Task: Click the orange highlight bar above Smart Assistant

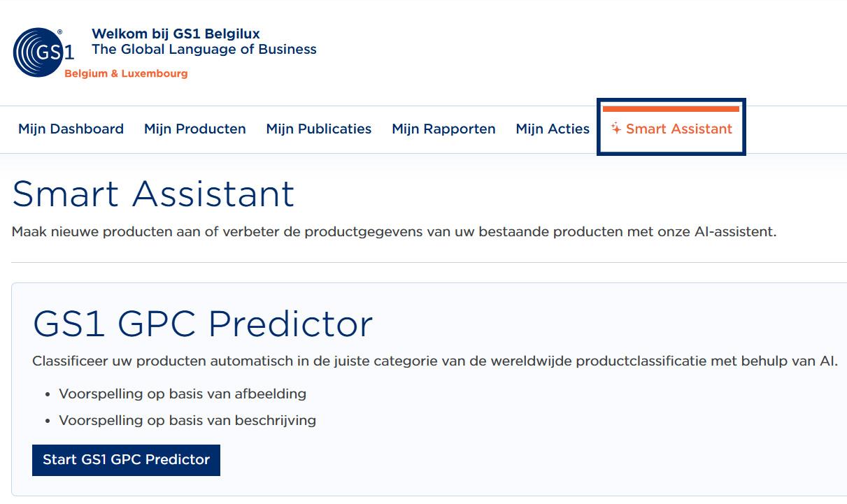Action: (x=671, y=110)
